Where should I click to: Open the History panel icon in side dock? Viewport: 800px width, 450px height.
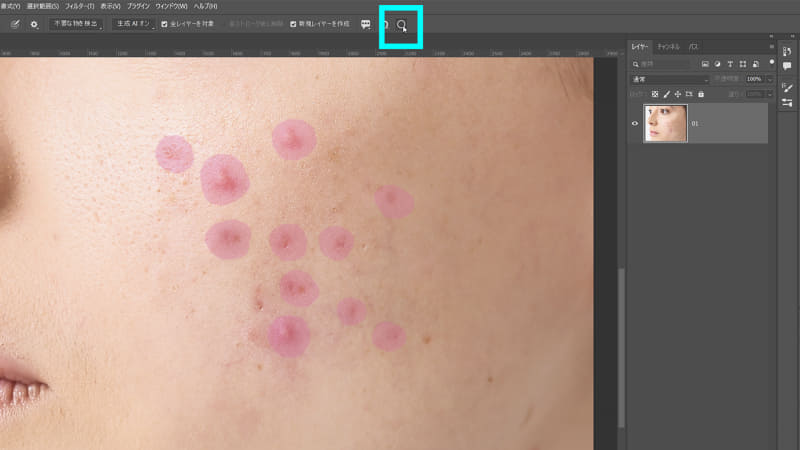(787, 52)
